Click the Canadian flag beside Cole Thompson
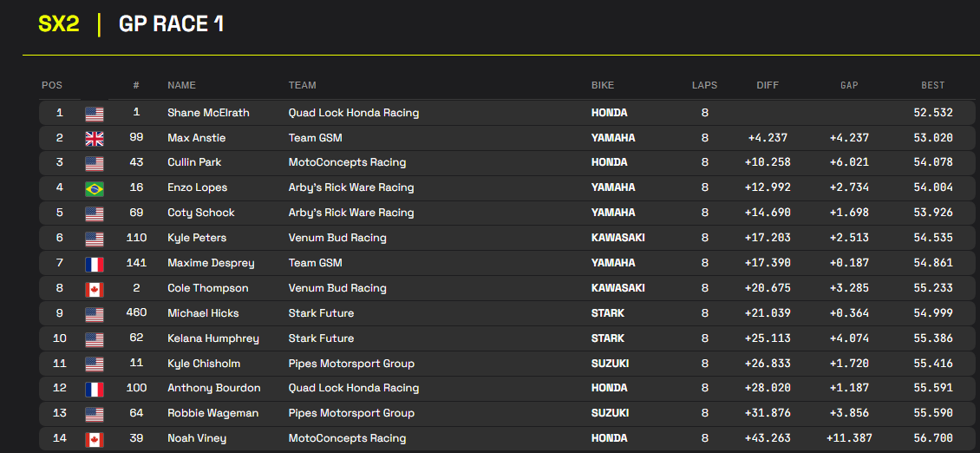The height and width of the screenshot is (453, 980). click(x=94, y=289)
